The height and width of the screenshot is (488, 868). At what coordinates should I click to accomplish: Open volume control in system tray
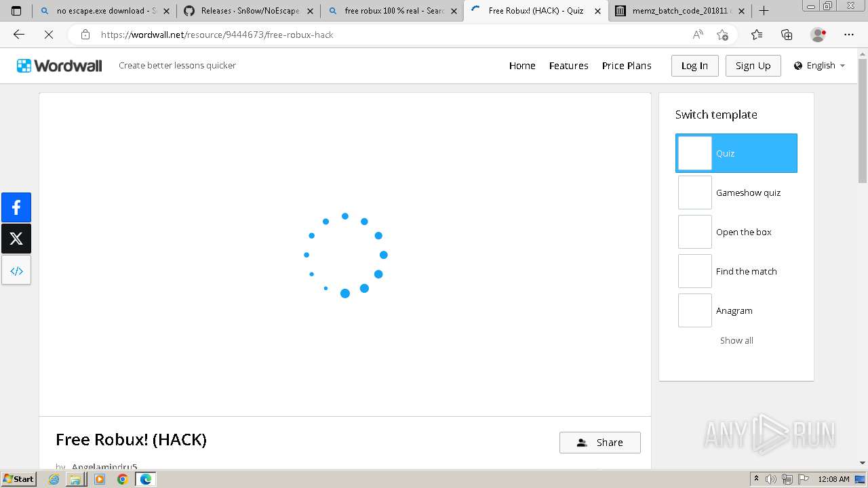(x=771, y=479)
